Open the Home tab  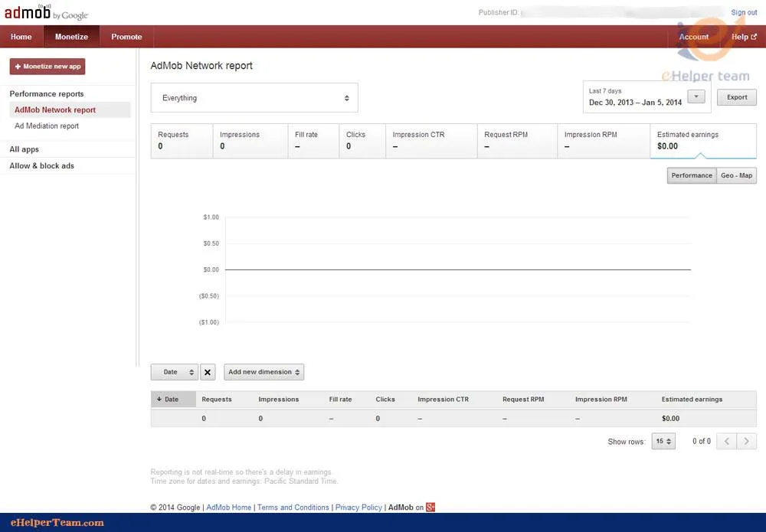(x=21, y=37)
